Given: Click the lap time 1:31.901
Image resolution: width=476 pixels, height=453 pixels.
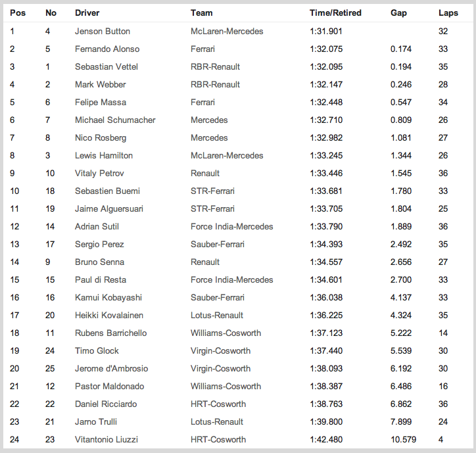Looking at the screenshot, I should click(x=327, y=31).
